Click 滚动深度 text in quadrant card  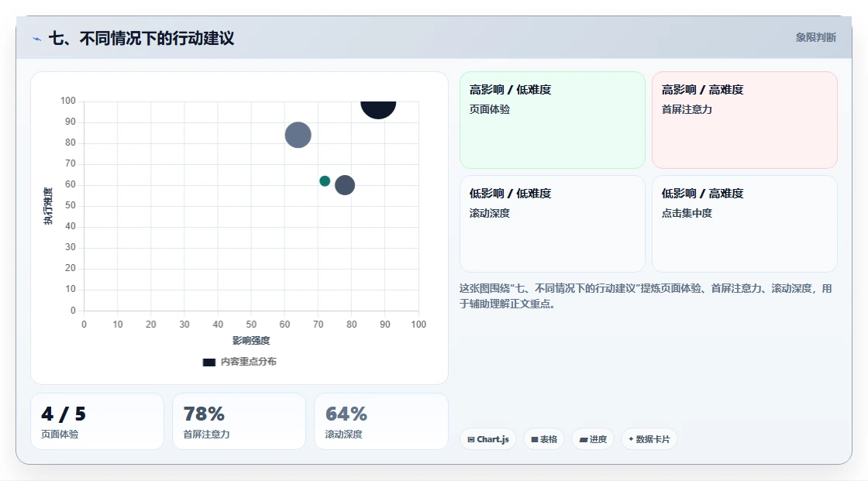pyautogui.click(x=489, y=213)
